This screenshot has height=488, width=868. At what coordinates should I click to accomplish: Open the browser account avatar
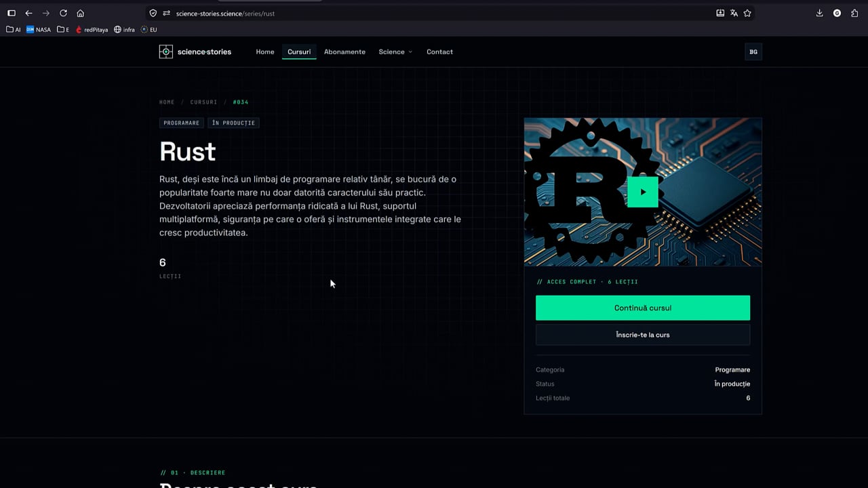(x=837, y=13)
